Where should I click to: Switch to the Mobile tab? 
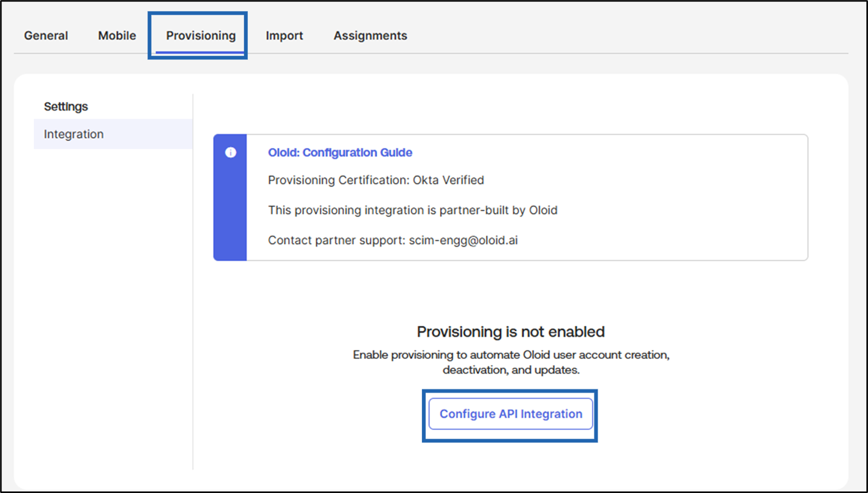117,36
